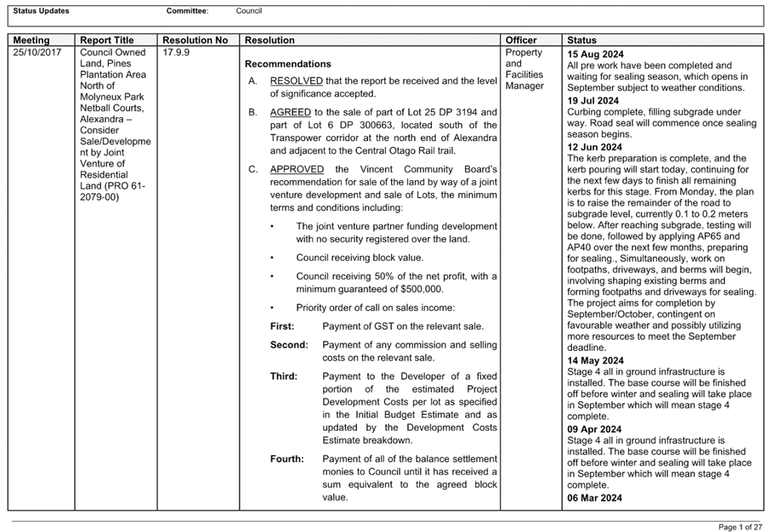Click the 'Officer' column header
The height and width of the screenshot is (532, 771).
point(521,40)
